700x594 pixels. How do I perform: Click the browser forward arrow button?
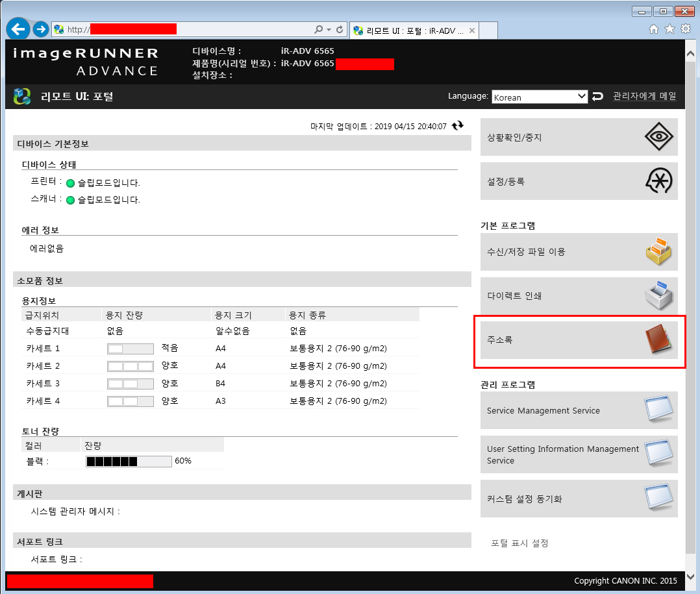click(x=41, y=29)
